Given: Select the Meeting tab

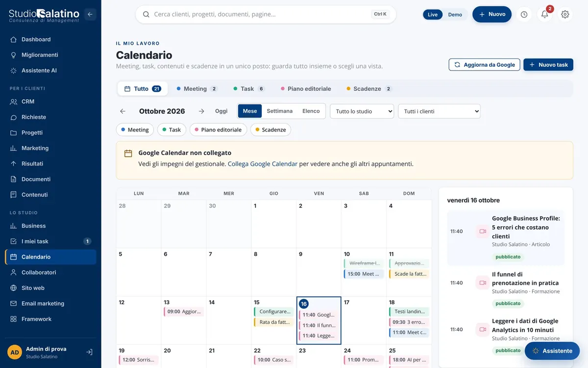Looking at the screenshot, I should 197,89.
